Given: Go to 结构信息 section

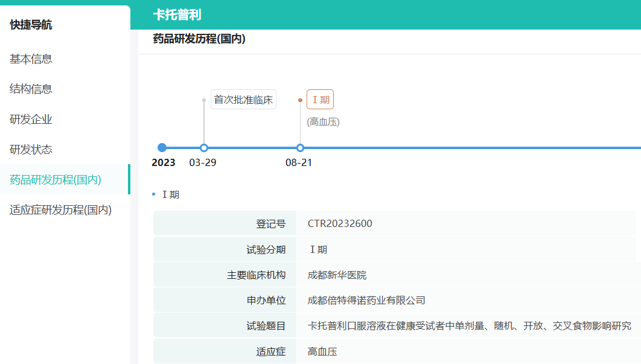Looking at the screenshot, I should click(x=31, y=89).
